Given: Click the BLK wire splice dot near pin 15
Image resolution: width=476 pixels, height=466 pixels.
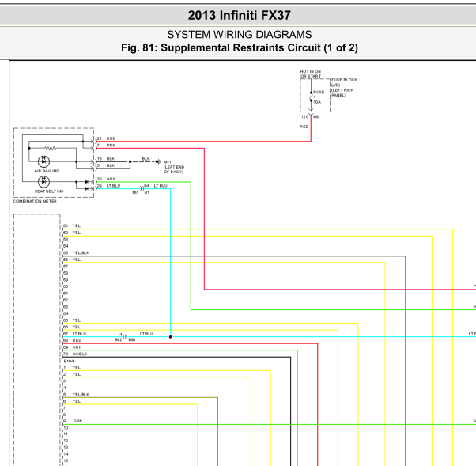Looking at the screenshot, I should pos(130,161).
